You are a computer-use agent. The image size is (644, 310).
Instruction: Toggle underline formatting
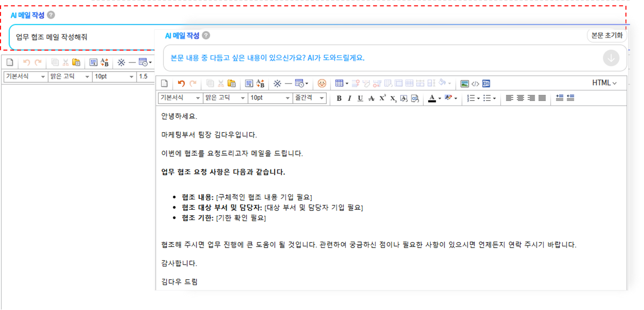(x=360, y=98)
